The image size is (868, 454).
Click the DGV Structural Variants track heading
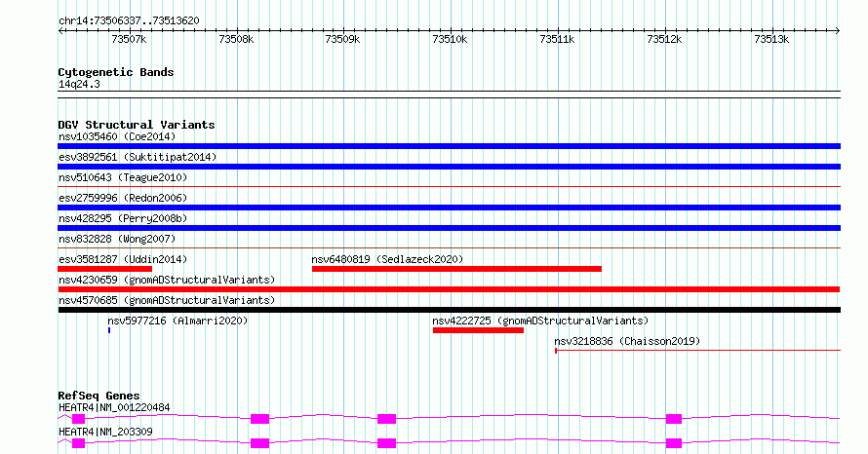(137, 125)
